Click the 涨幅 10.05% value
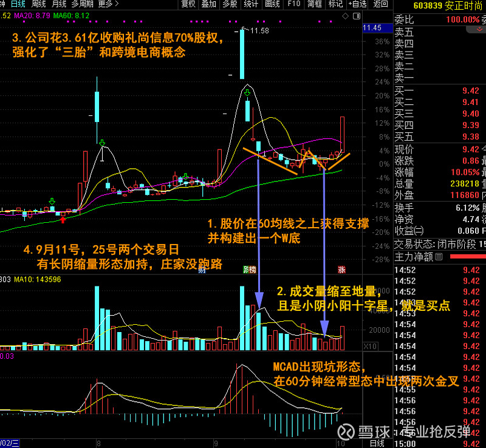The width and height of the screenshot is (486, 448). point(465,172)
